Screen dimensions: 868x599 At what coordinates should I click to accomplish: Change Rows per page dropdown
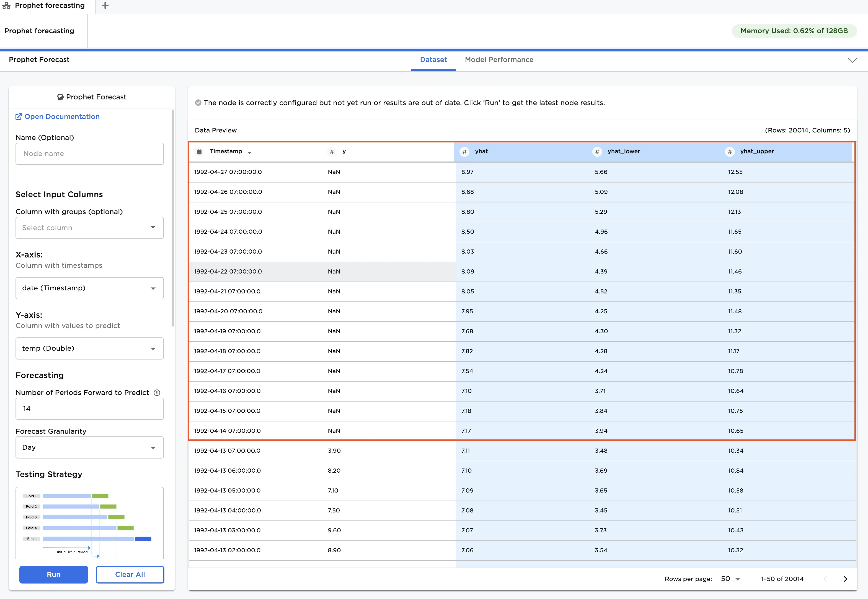(730, 579)
